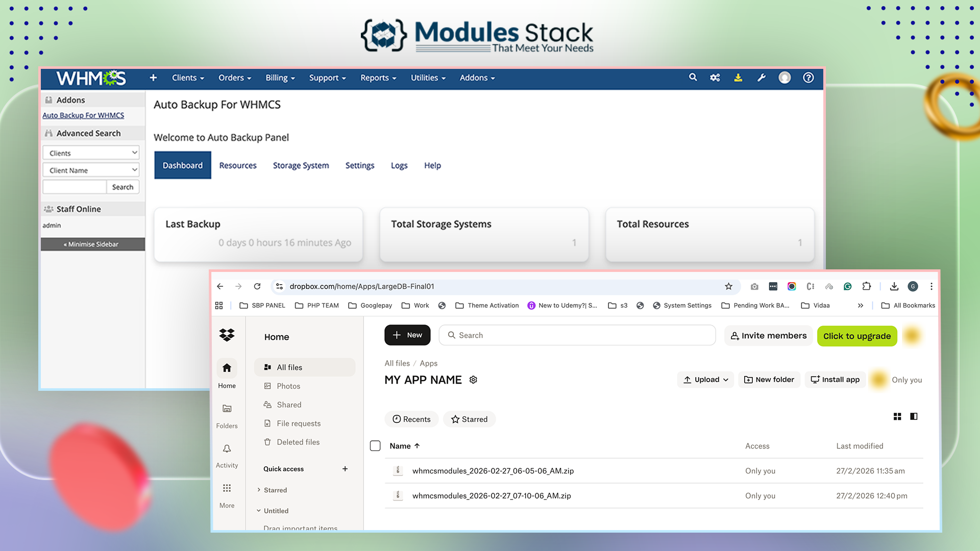The image size is (980, 551).
Task: Switch to grid view icon
Action: click(897, 417)
